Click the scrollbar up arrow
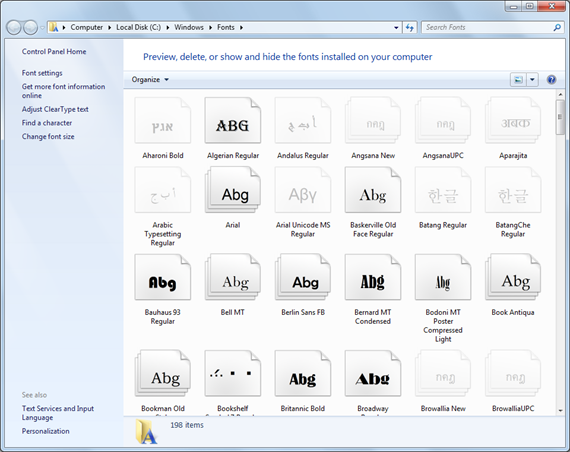The image size is (570, 452). [560, 95]
